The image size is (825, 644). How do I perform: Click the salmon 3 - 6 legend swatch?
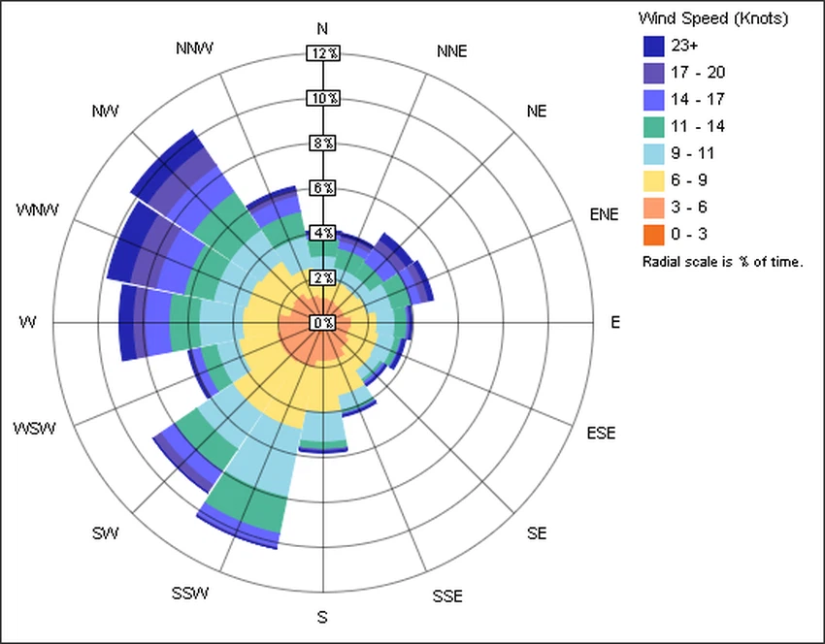tap(653, 208)
